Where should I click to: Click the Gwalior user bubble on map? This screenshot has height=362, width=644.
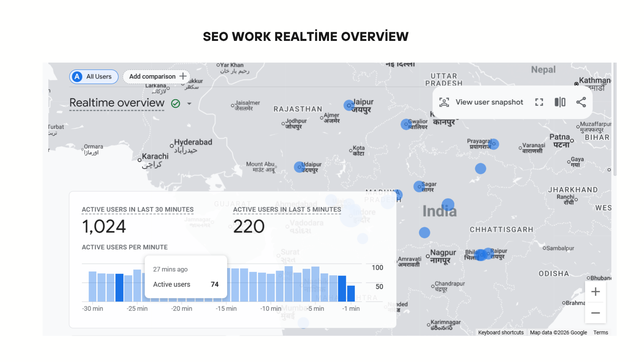pyautogui.click(x=406, y=124)
